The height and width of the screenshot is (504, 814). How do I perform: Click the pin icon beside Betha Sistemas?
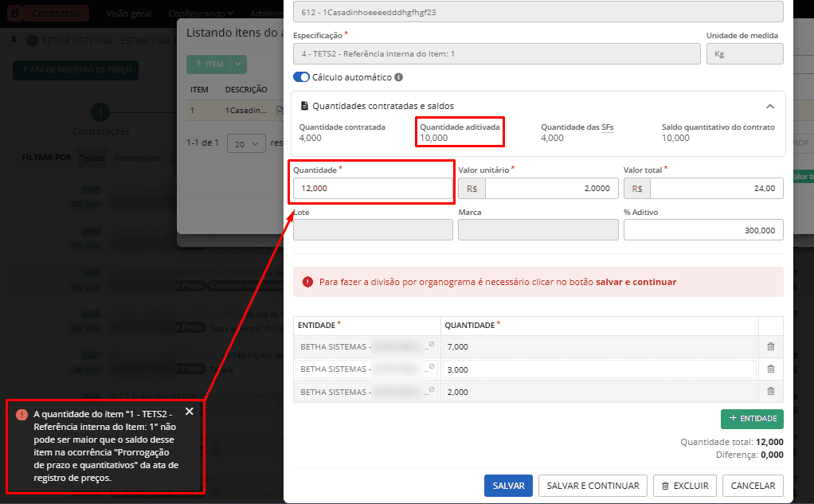(14, 40)
